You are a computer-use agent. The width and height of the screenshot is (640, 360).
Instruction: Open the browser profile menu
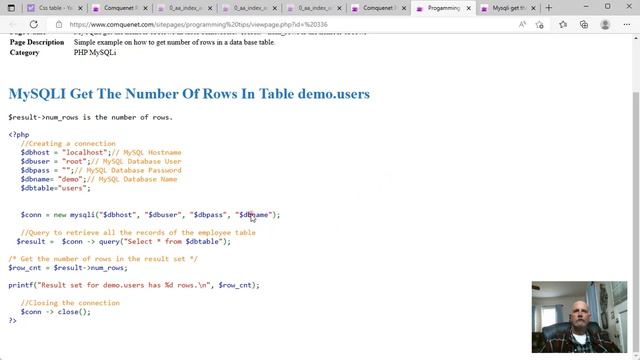point(605,24)
